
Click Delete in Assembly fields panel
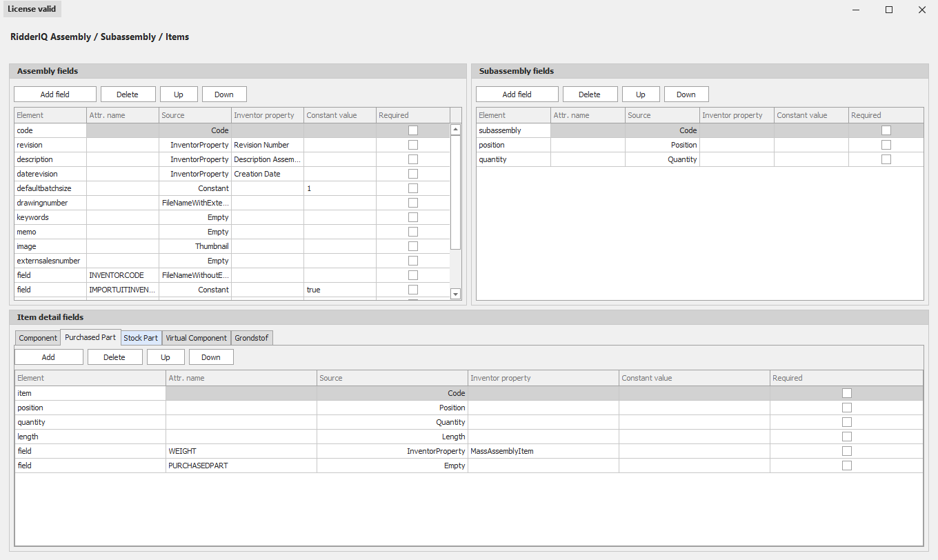pos(128,94)
